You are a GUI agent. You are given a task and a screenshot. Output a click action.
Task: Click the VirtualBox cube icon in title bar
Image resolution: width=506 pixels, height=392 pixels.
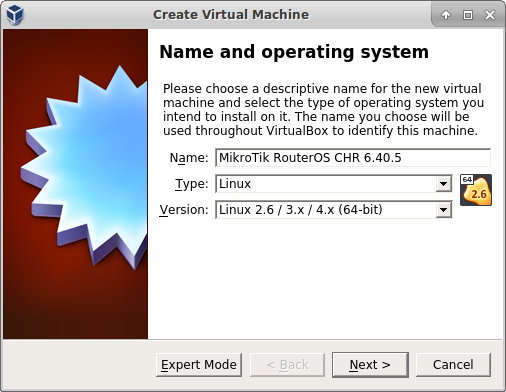[x=15, y=14]
